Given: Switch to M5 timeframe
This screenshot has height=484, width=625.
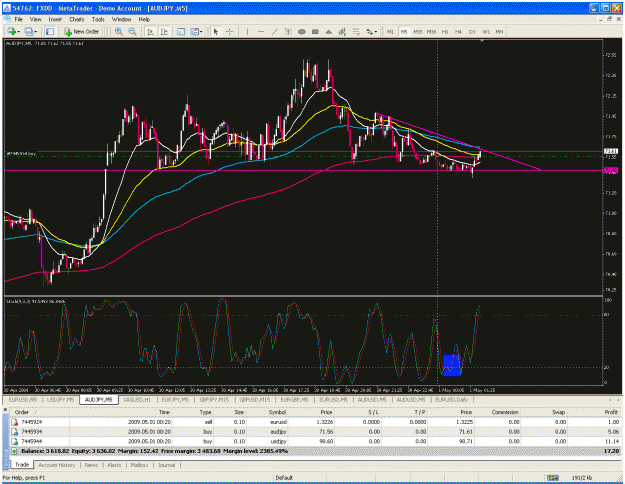Looking at the screenshot, I should pyautogui.click(x=404, y=31).
